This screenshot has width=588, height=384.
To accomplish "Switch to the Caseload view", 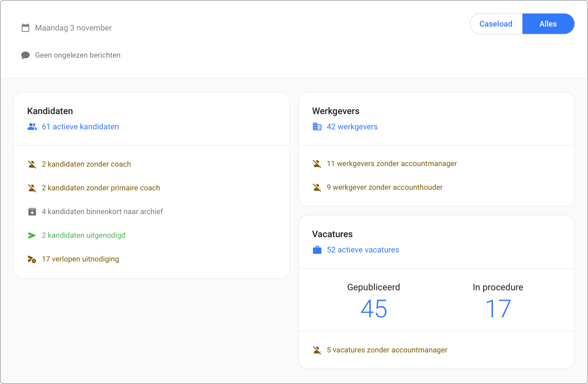I will point(496,24).
